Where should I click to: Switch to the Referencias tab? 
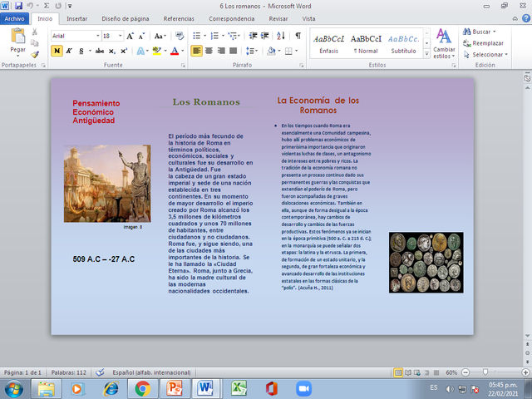(179, 18)
